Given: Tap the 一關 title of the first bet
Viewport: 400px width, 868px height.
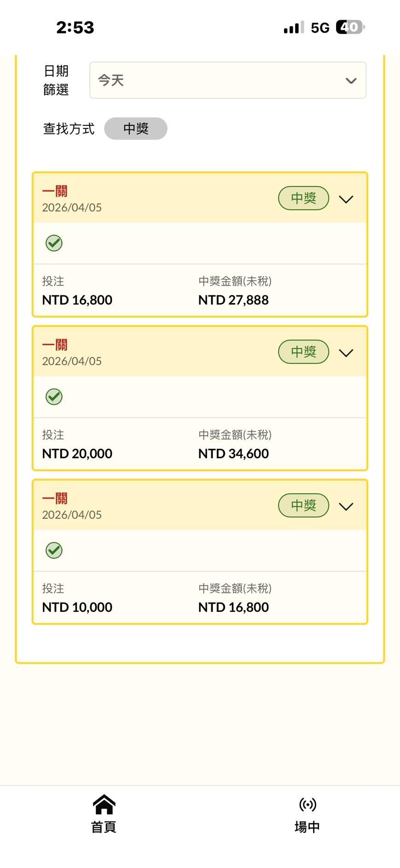Looking at the screenshot, I should [x=55, y=191].
